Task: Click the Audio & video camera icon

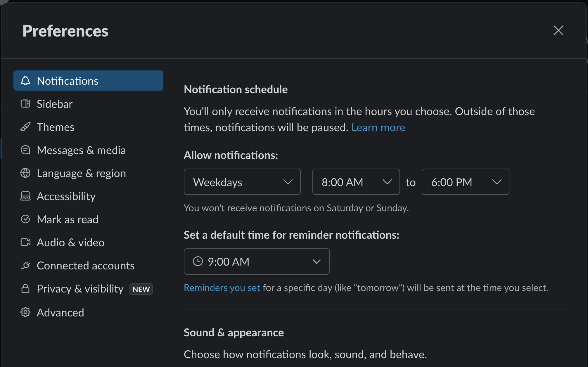Action: click(25, 242)
